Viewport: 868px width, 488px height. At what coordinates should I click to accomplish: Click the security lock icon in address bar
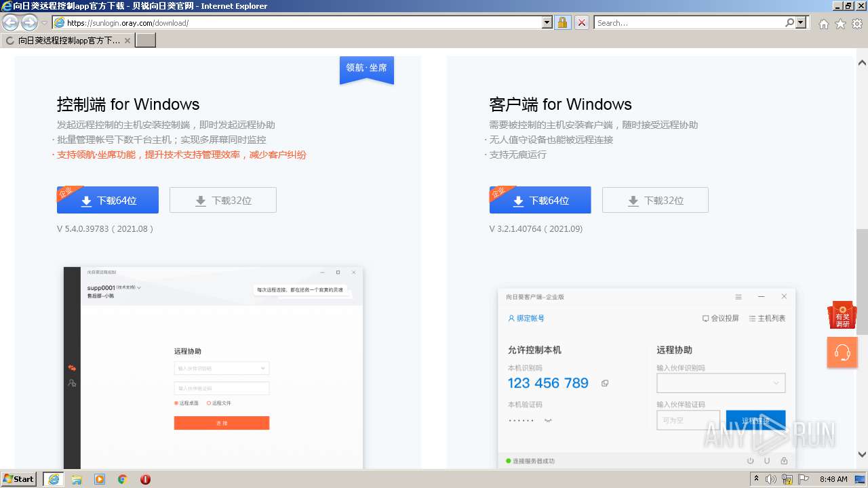(562, 22)
